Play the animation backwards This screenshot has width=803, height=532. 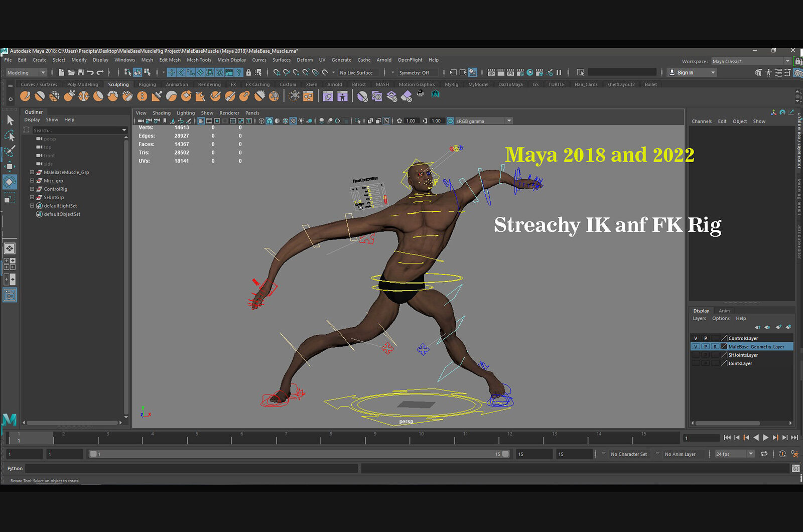pyautogui.click(x=756, y=438)
